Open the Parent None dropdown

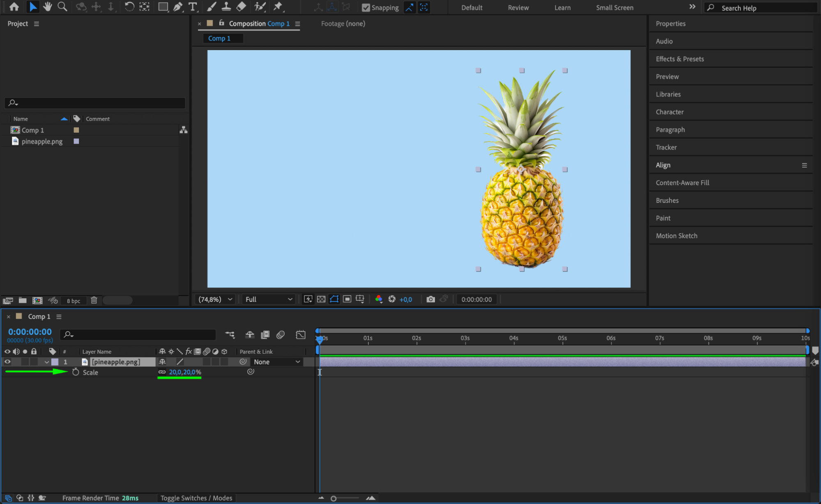277,362
